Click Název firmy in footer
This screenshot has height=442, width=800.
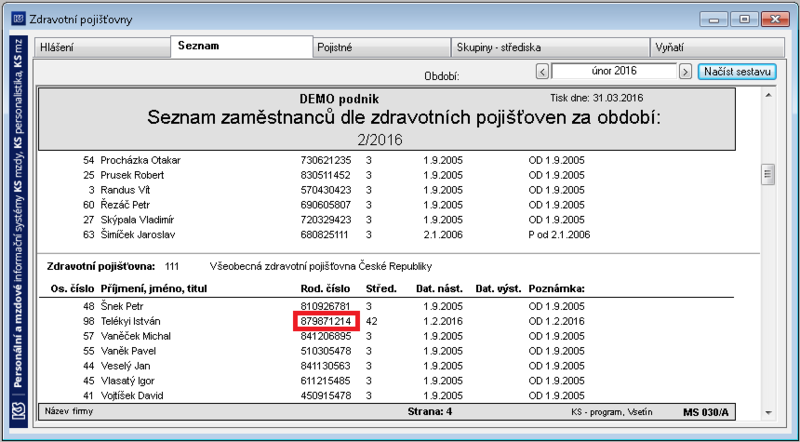pyautogui.click(x=69, y=411)
